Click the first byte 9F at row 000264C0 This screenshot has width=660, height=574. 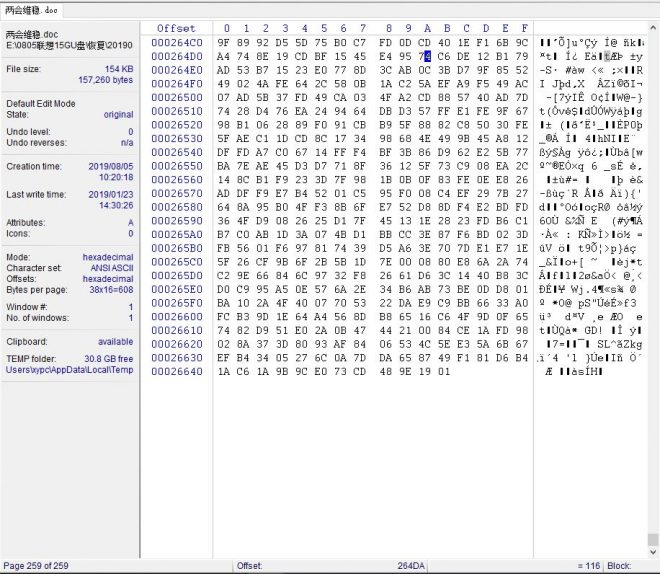click(224, 43)
